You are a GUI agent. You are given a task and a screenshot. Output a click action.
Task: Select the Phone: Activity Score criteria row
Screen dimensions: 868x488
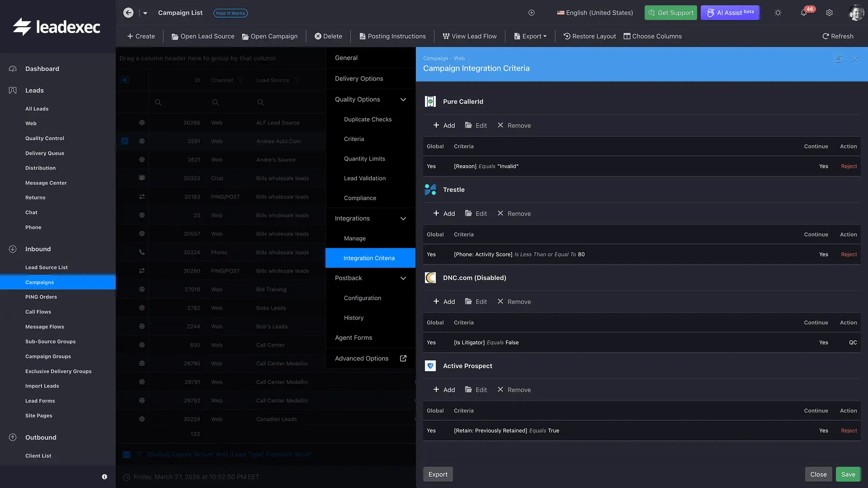642,254
